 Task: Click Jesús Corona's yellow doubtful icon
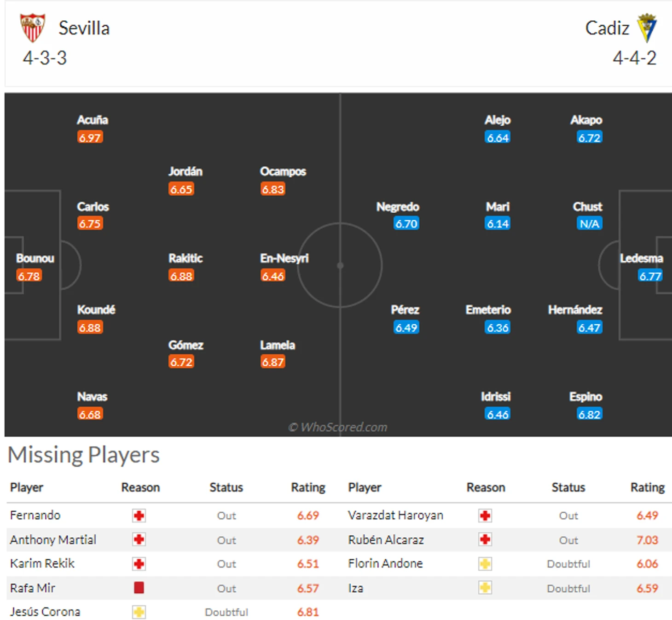(x=139, y=612)
